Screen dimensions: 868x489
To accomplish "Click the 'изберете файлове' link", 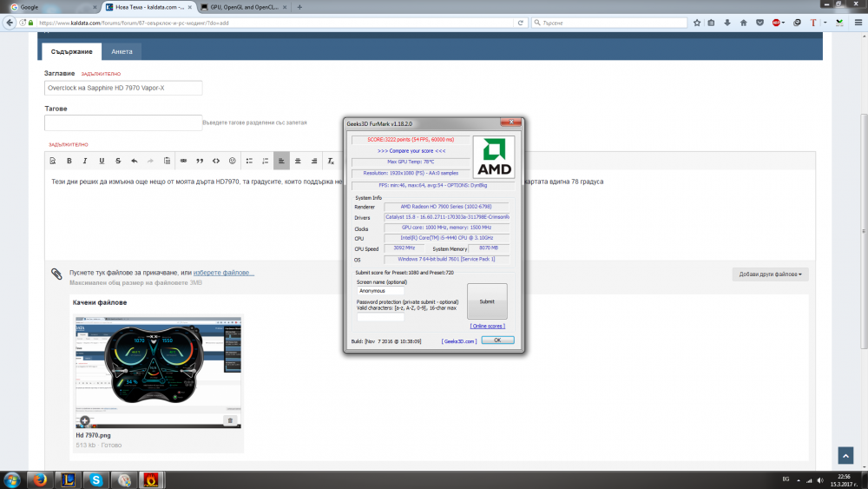I will pos(224,273).
